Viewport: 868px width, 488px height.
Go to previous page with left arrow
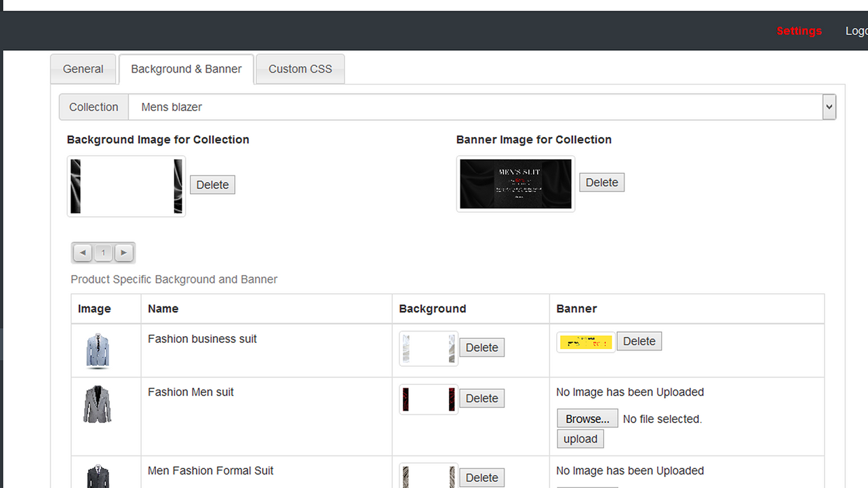point(82,252)
